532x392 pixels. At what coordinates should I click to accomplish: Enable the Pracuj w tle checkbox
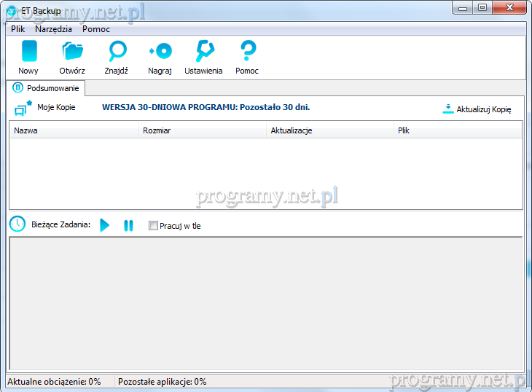pyautogui.click(x=153, y=226)
